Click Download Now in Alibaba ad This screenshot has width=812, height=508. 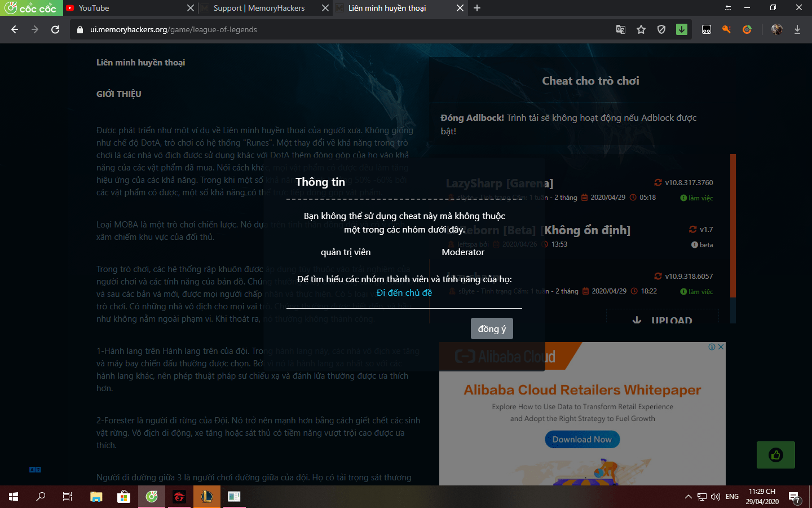pyautogui.click(x=582, y=439)
